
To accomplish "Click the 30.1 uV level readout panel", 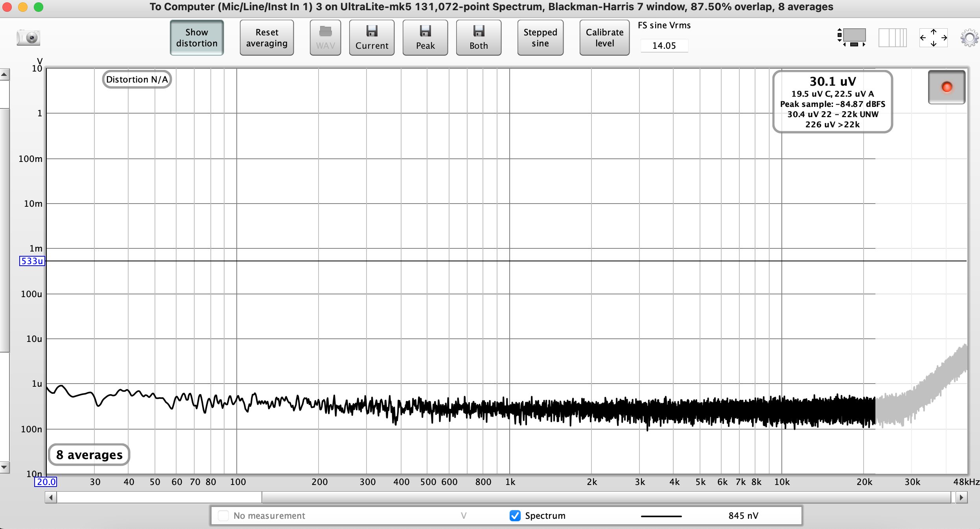I will click(833, 102).
